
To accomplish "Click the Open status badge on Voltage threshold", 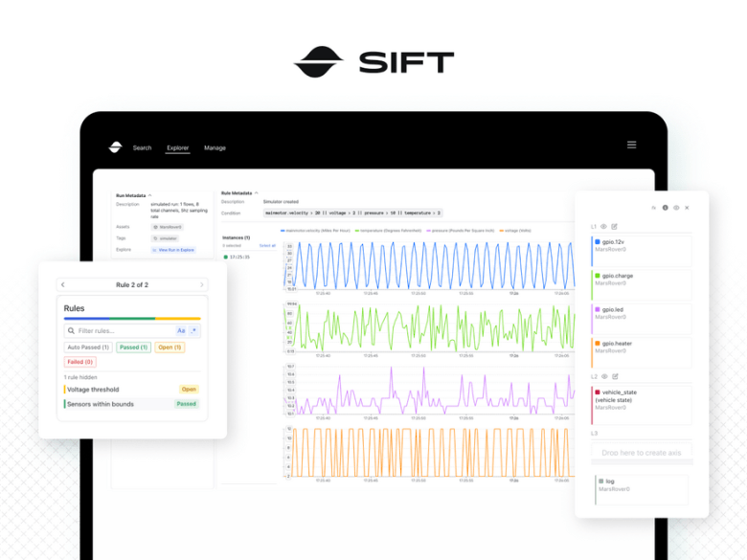I will [189, 390].
